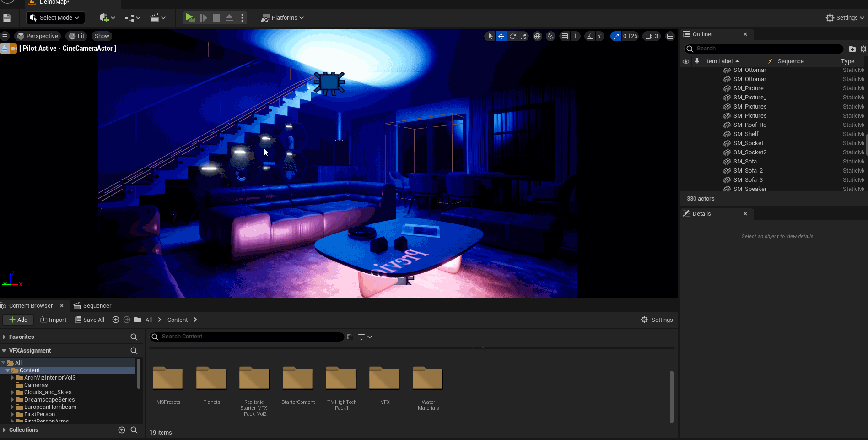868x440 pixels.
Task: Open the Select Mode dropdown
Action: pyautogui.click(x=55, y=18)
